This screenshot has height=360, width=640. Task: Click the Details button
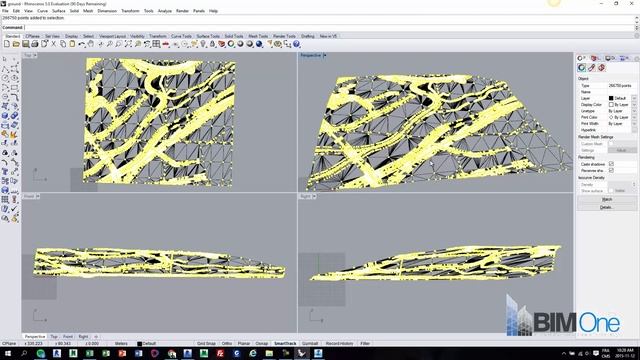click(607, 207)
